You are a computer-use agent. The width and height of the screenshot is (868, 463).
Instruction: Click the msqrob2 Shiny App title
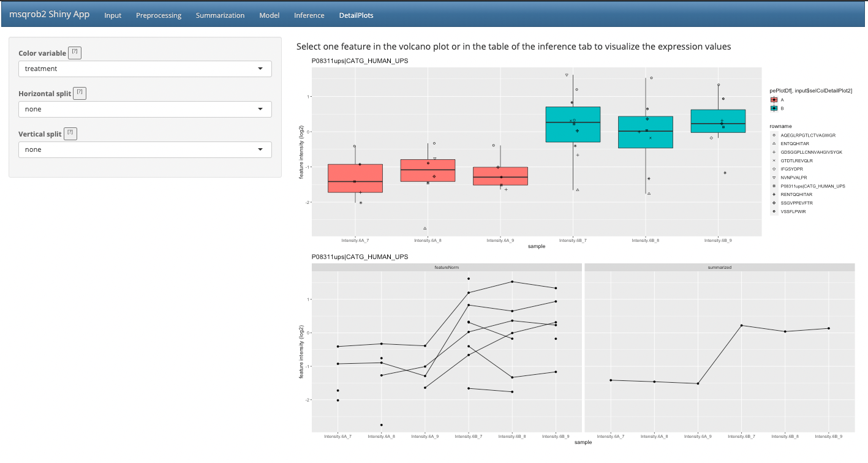(50, 15)
